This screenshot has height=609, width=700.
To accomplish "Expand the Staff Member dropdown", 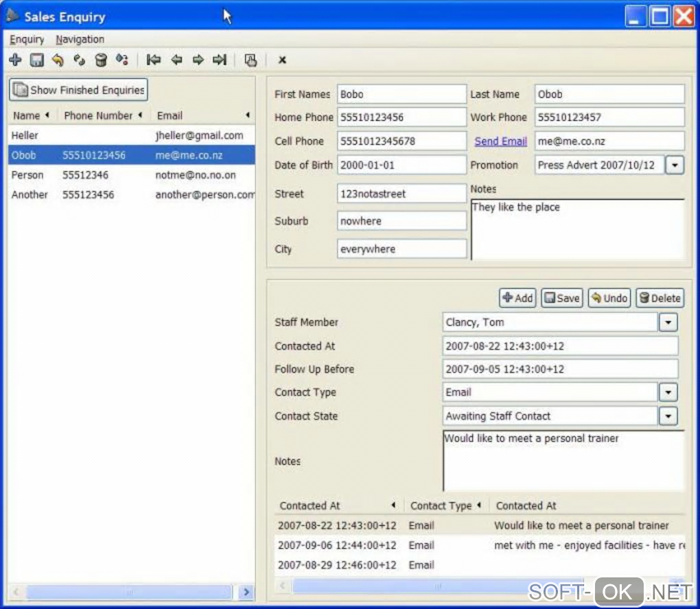I will pos(668,322).
